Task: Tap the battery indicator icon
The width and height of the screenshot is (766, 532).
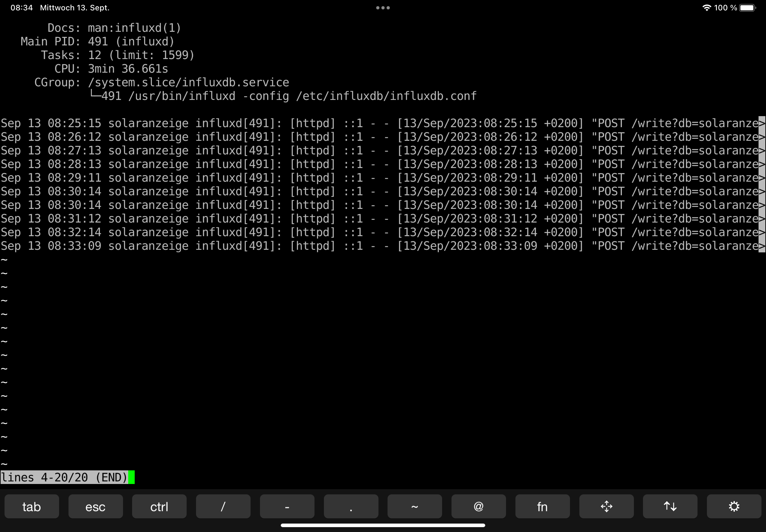Action: click(x=747, y=8)
